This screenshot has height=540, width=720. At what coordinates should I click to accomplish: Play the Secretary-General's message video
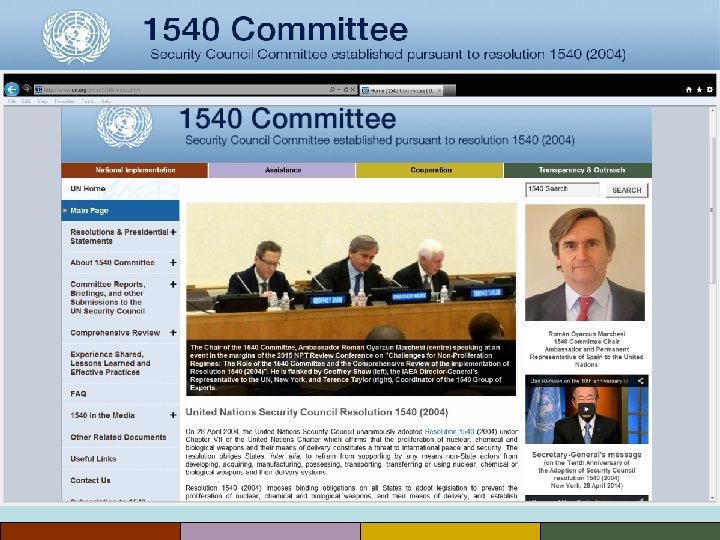(x=586, y=408)
